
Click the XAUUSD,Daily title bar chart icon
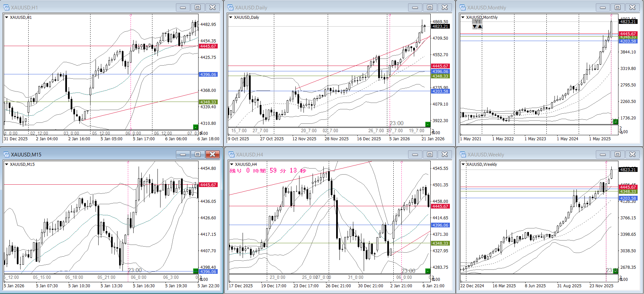tap(230, 7)
